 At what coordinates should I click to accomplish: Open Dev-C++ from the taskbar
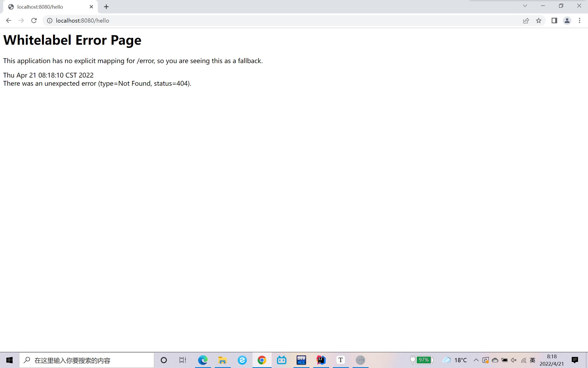tap(301, 360)
